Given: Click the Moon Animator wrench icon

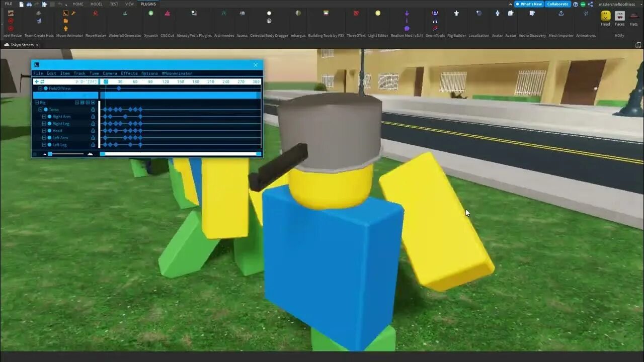Looking at the screenshot, I should pyautogui.click(x=73, y=14).
